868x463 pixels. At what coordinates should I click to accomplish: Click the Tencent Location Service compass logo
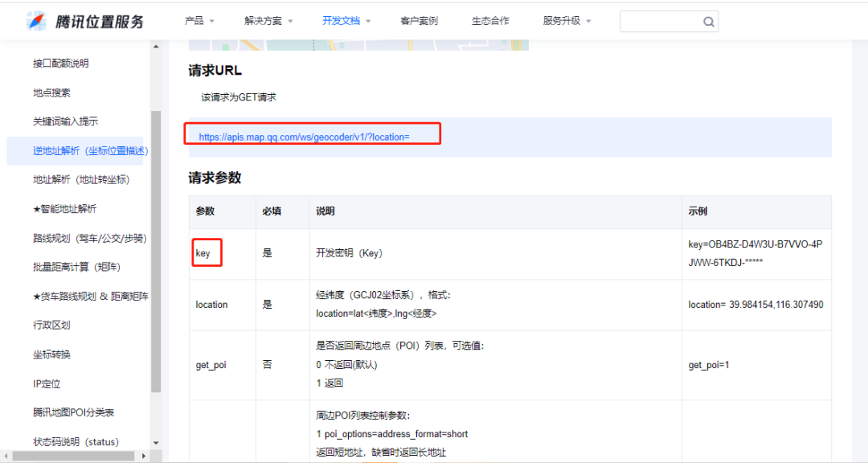tap(35, 20)
